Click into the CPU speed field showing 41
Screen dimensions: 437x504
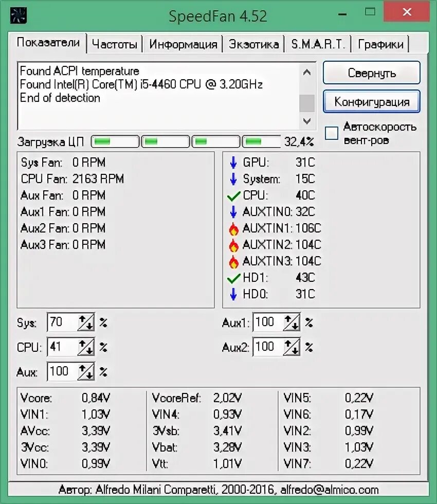[63, 347]
